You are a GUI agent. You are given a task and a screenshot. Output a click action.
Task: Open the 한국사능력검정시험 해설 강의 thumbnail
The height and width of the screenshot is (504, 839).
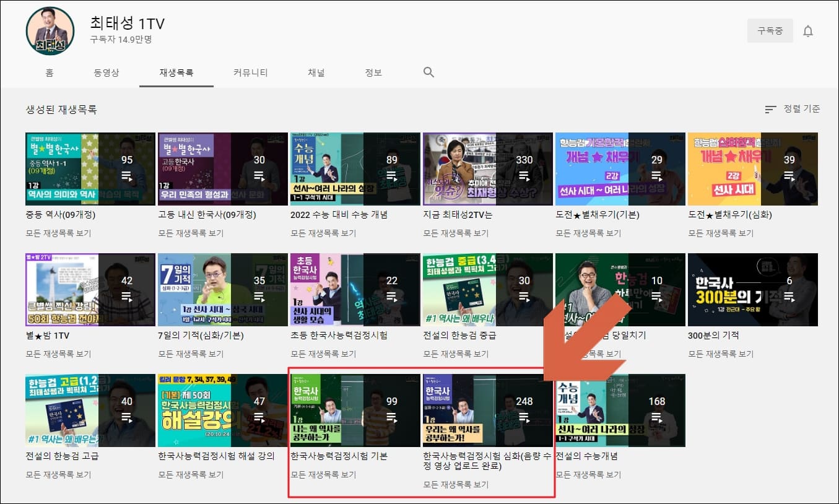point(223,410)
